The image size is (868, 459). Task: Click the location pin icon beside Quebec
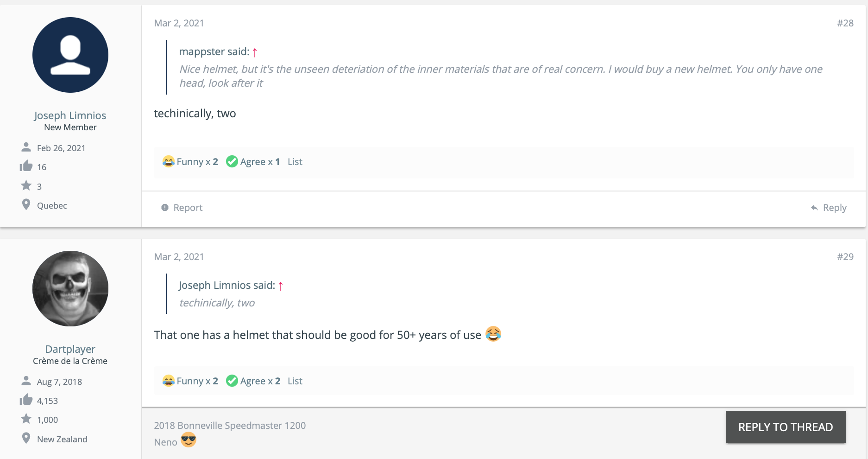[x=26, y=204]
